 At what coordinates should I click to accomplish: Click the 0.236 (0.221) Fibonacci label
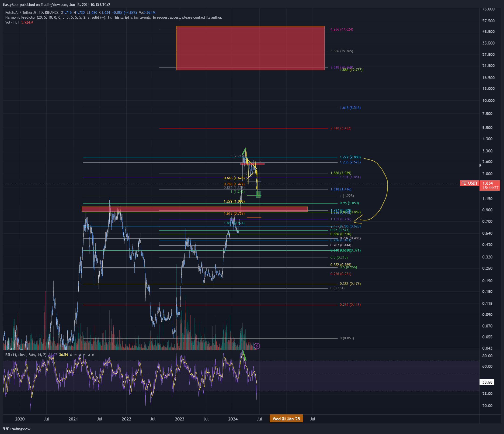click(x=341, y=274)
